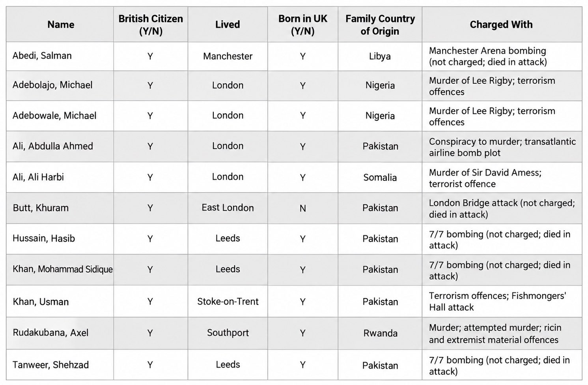Click the Stoke-on-Trent cell
This screenshot has height=385, width=588.
tap(228, 301)
